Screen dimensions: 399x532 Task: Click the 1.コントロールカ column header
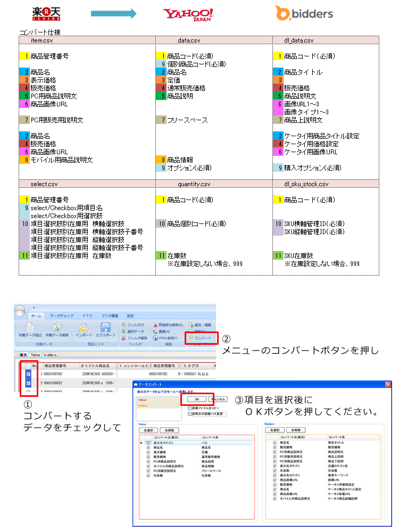pos(134,366)
